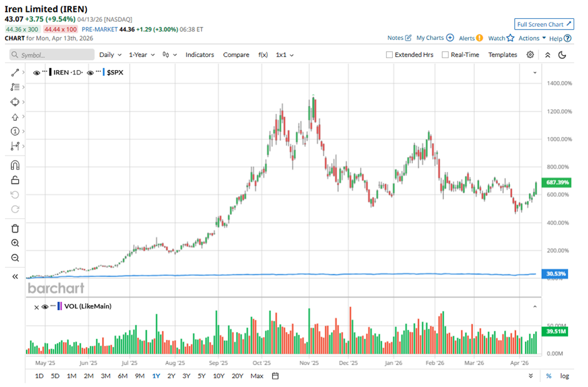Click the lock drawings icon

[15, 180]
